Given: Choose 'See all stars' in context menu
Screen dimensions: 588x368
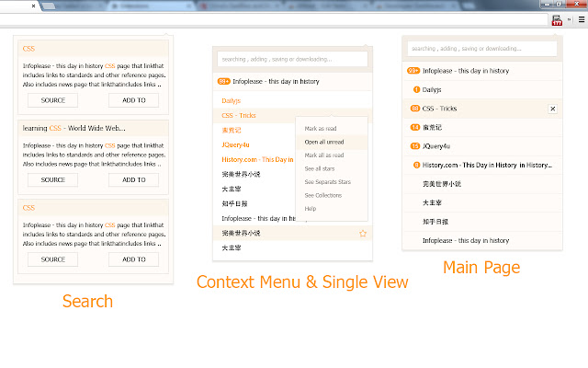Looking at the screenshot, I should pos(321,168).
